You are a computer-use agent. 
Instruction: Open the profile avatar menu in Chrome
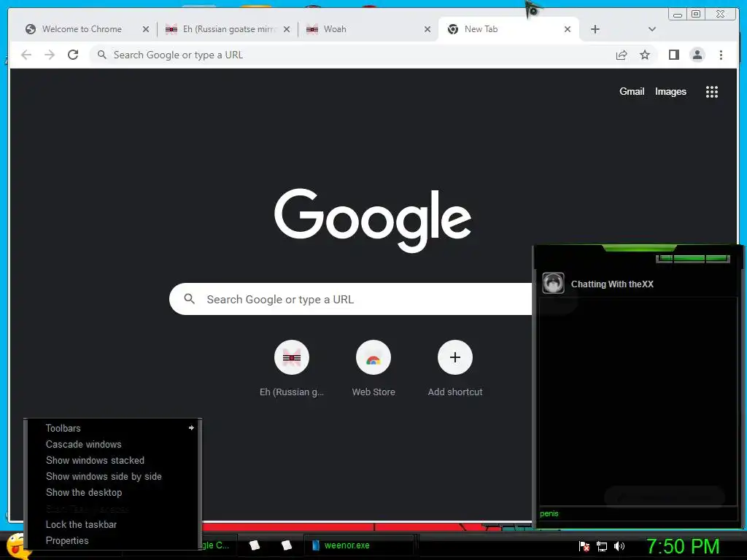(x=697, y=55)
